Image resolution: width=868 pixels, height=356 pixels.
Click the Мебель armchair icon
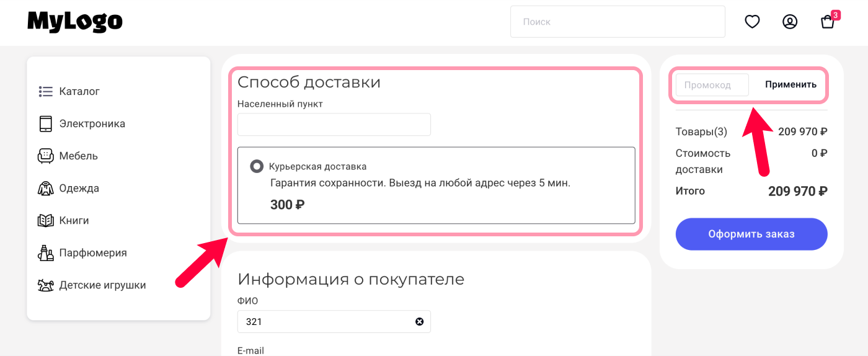point(45,156)
